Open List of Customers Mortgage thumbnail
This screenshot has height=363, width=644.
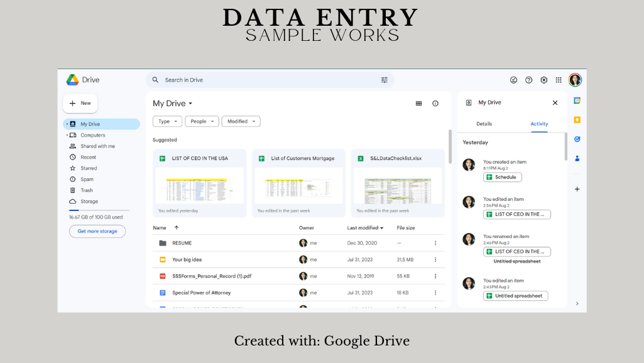298,186
